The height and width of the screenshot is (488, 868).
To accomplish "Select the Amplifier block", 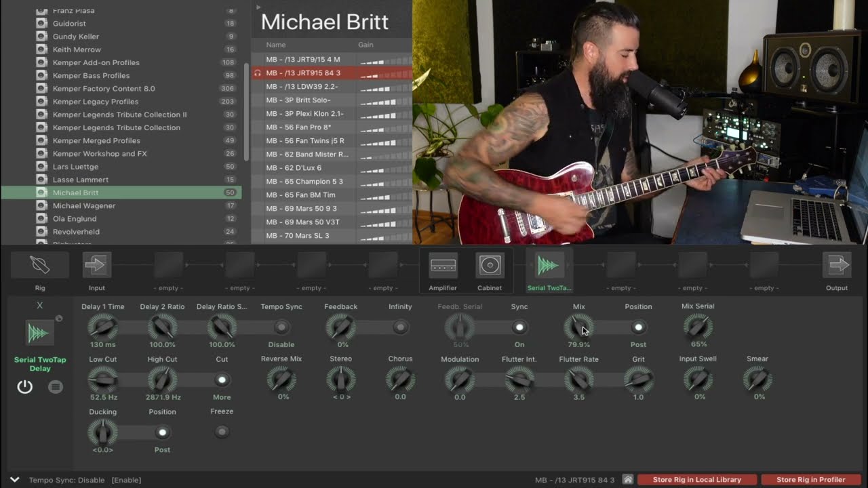I will coord(443,265).
